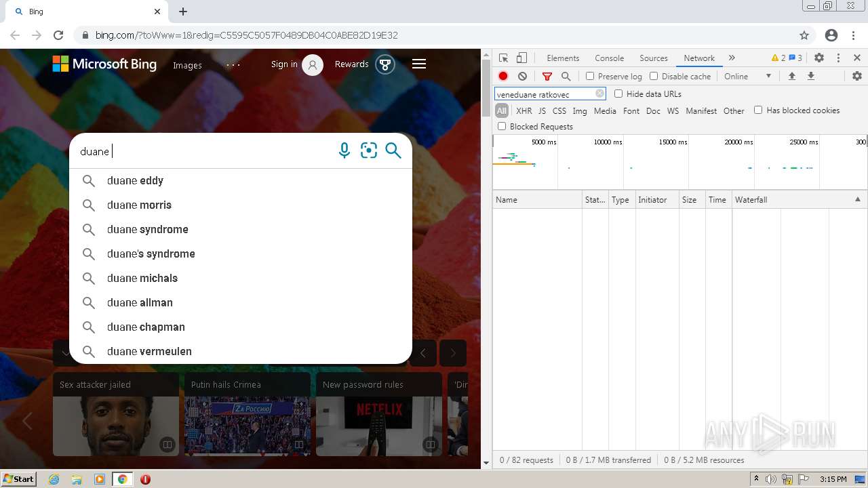Click the Microsoft Bing logo
The height and width of the screenshot is (488, 868).
104,64
